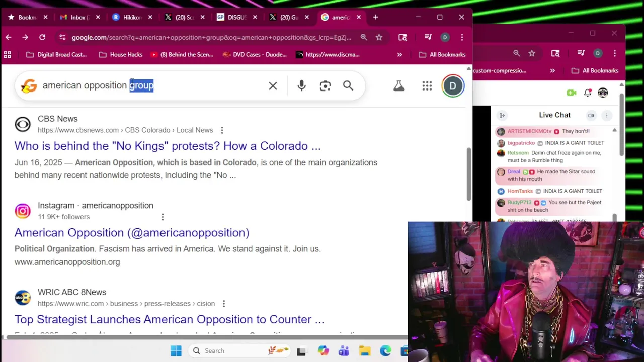Open DVD Cases Duode bookmark
The image size is (644, 362).
[x=255, y=54]
